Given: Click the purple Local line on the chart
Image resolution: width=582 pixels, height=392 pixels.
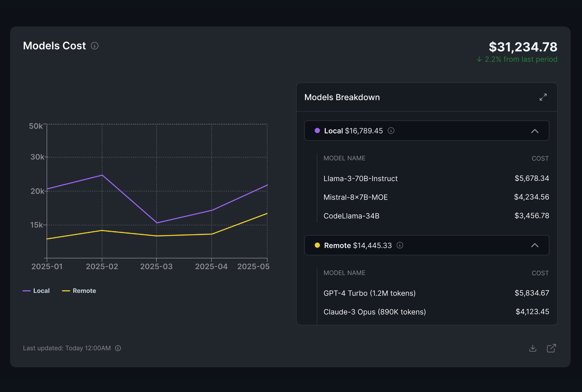Looking at the screenshot, I should coord(102,175).
